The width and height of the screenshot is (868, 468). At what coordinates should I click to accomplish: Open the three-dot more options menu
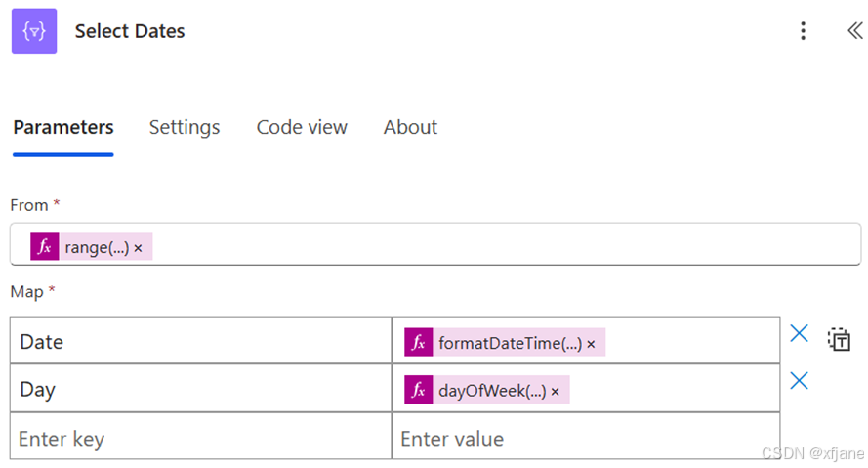point(803,31)
